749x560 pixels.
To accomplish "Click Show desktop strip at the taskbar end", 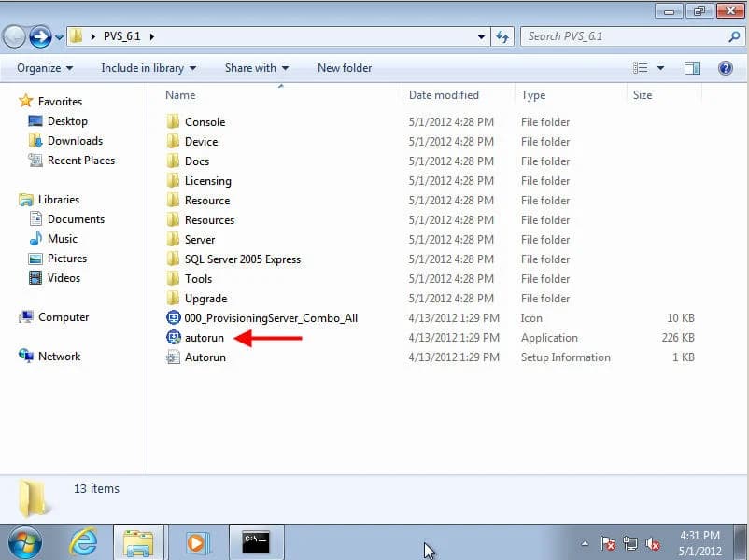I will click(x=742, y=542).
